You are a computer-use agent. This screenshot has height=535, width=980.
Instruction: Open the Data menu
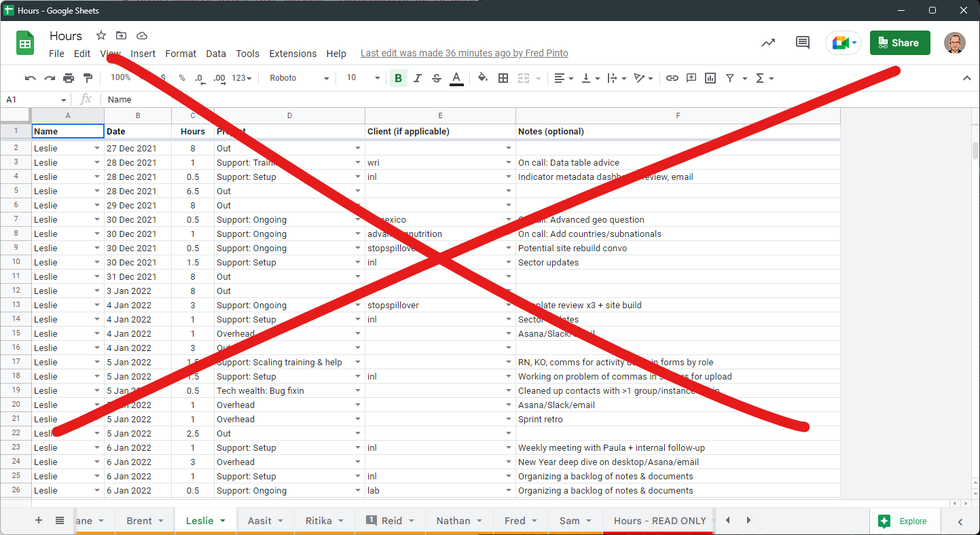coord(216,54)
